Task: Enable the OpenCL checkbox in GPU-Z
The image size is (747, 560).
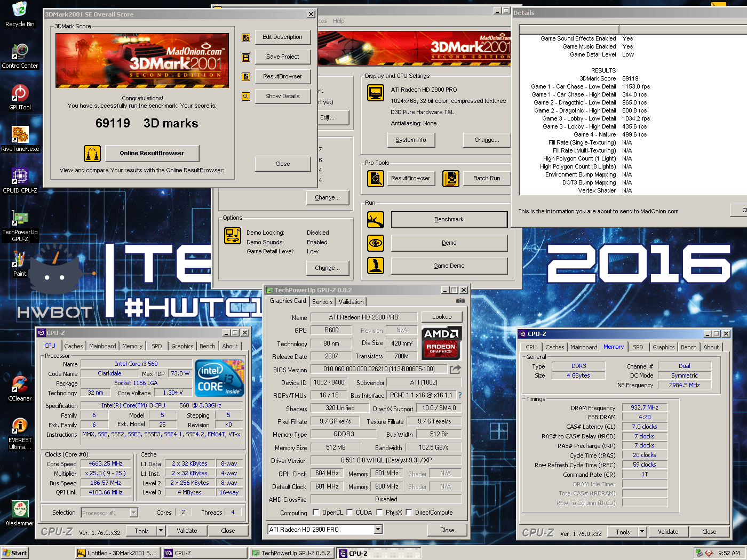Action: (316, 513)
